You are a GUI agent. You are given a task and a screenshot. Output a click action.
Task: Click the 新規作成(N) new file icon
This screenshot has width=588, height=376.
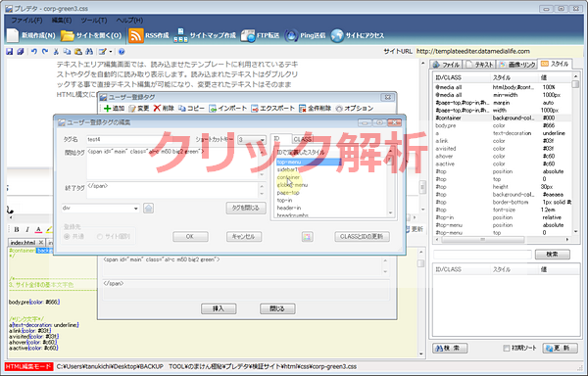click(x=13, y=35)
